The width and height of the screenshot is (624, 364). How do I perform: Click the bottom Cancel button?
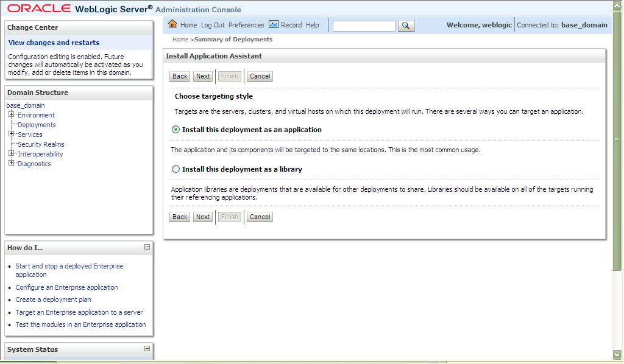click(x=260, y=217)
